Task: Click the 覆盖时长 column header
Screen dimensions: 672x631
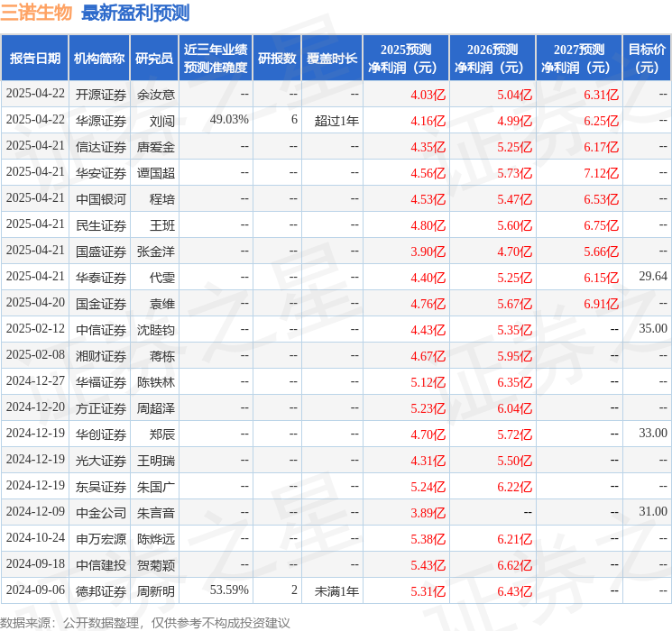Action: pos(332,59)
